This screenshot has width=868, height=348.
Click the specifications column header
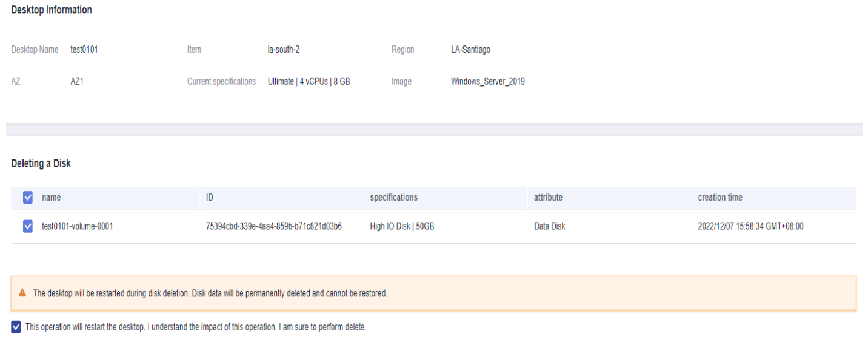393,198
